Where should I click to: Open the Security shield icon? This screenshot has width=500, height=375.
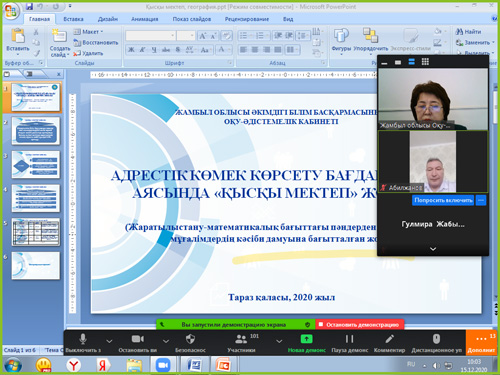click(190, 339)
